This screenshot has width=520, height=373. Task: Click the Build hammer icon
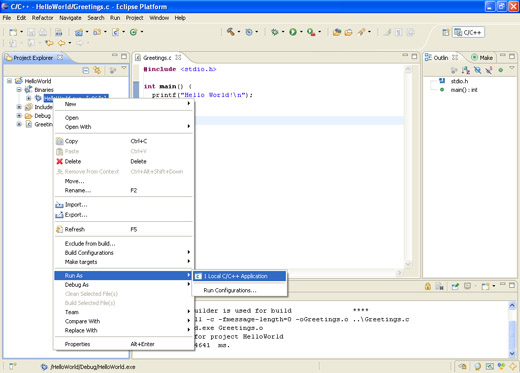[230, 32]
